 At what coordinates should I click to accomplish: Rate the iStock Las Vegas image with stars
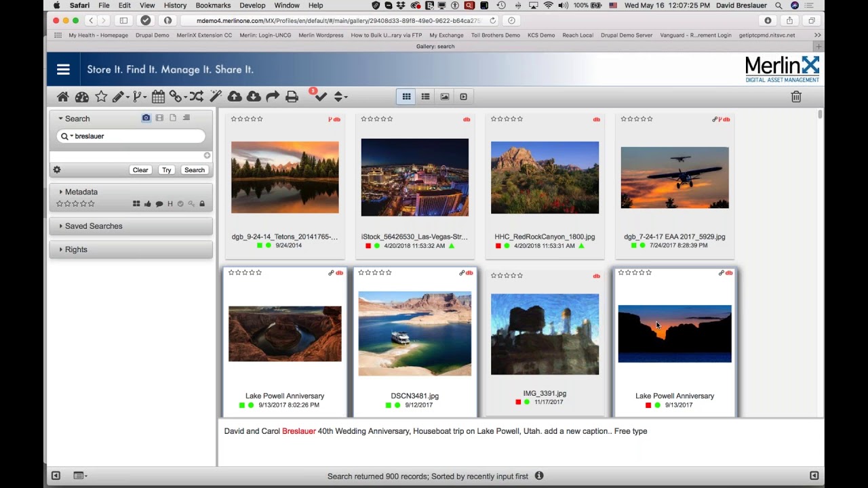377,119
